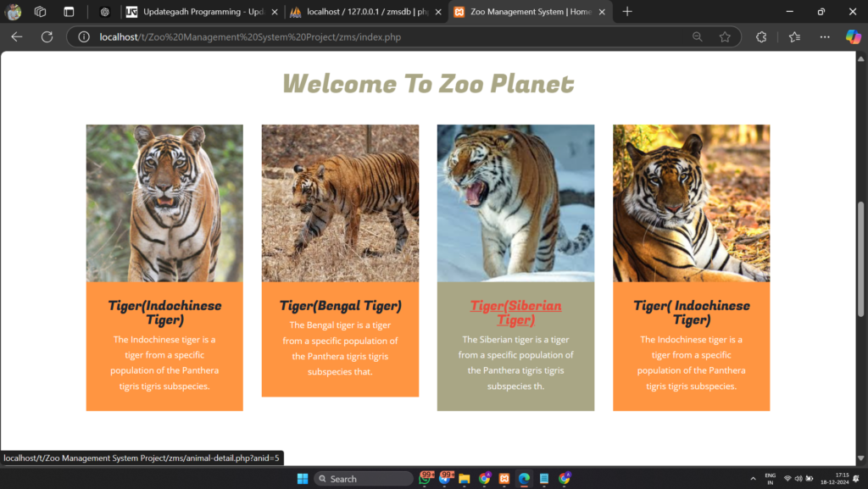Click the Siberian tiger description text

tap(516, 363)
